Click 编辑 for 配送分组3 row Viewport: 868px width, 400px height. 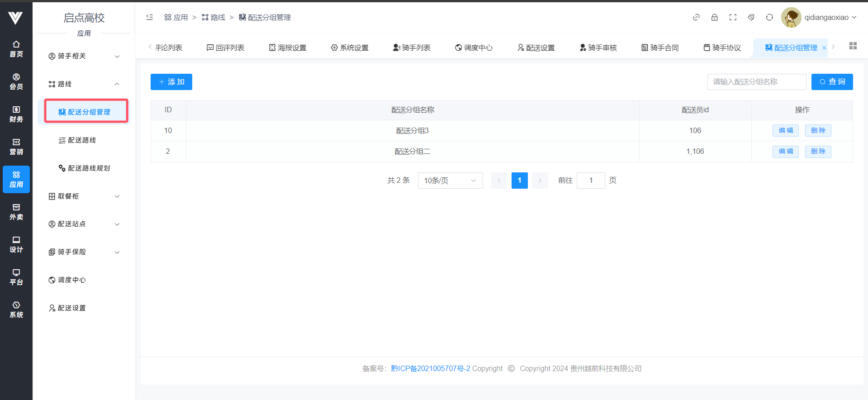(x=786, y=130)
